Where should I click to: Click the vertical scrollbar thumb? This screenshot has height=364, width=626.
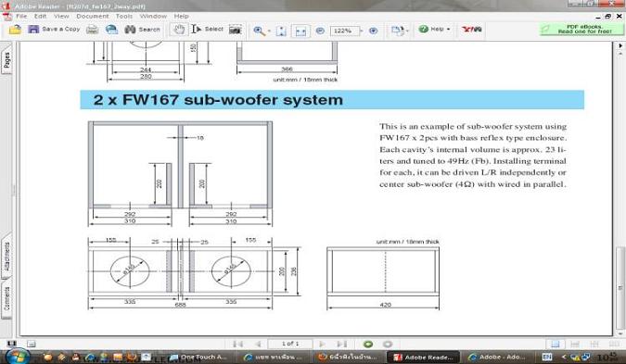pyautogui.click(x=620, y=287)
